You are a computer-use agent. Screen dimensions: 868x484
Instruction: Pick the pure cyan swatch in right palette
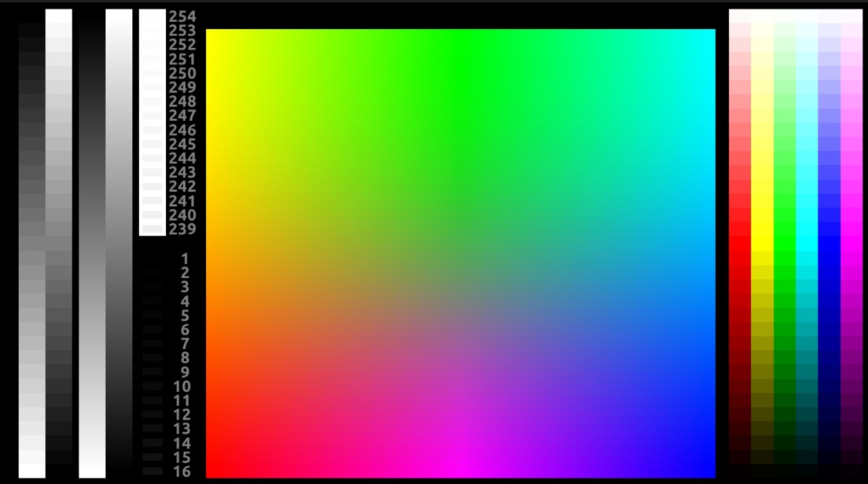click(x=807, y=244)
